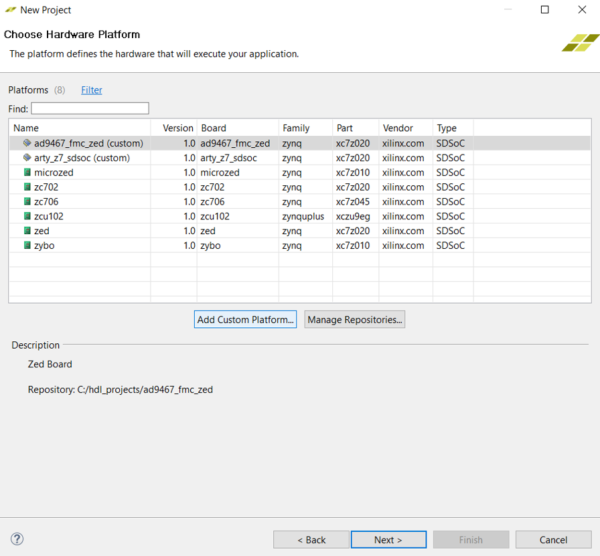Maximize the New Project window

(x=545, y=10)
